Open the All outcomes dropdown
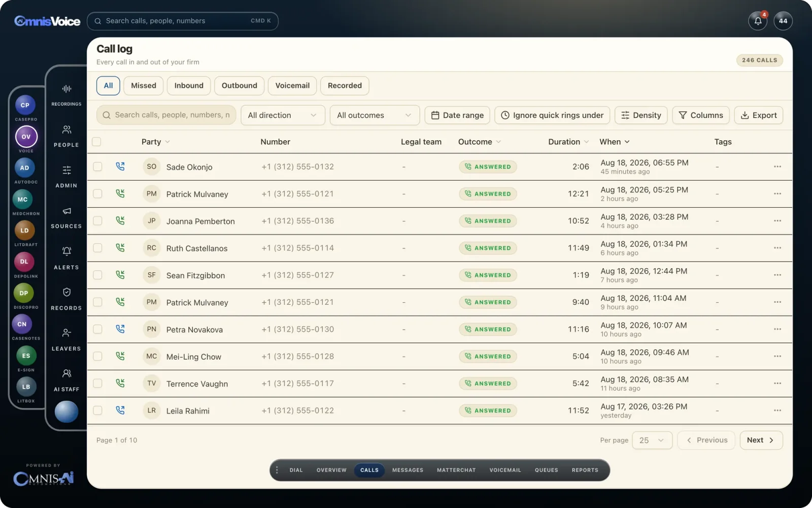812x508 pixels. (375, 115)
